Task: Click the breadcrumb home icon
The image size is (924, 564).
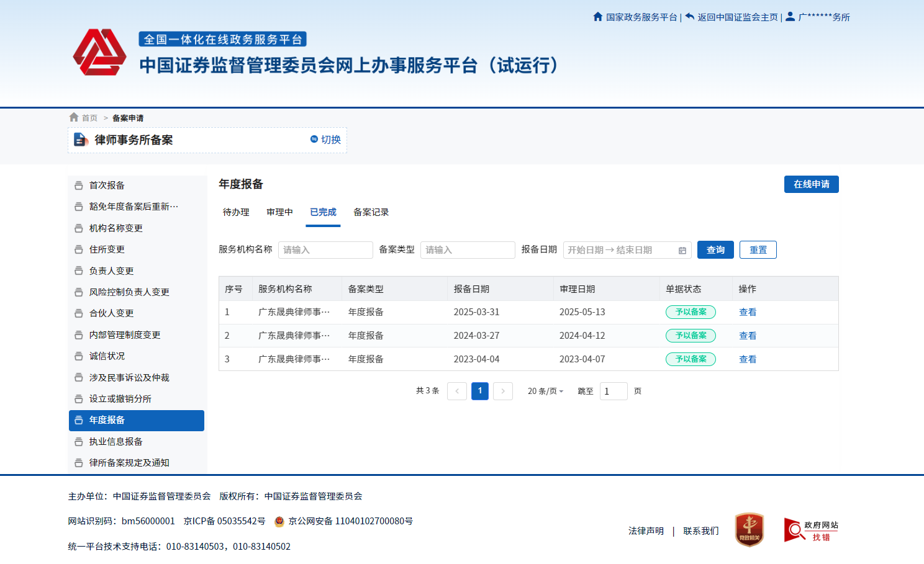Action: [x=74, y=117]
